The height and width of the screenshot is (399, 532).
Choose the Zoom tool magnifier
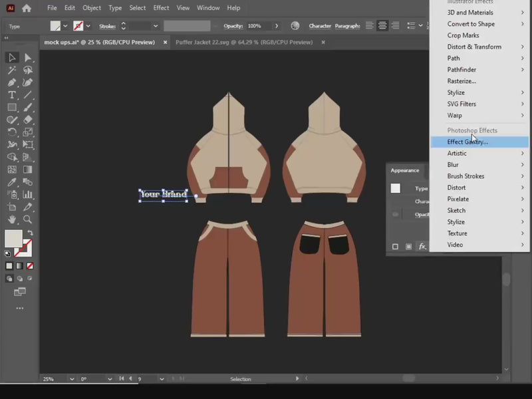(x=28, y=219)
